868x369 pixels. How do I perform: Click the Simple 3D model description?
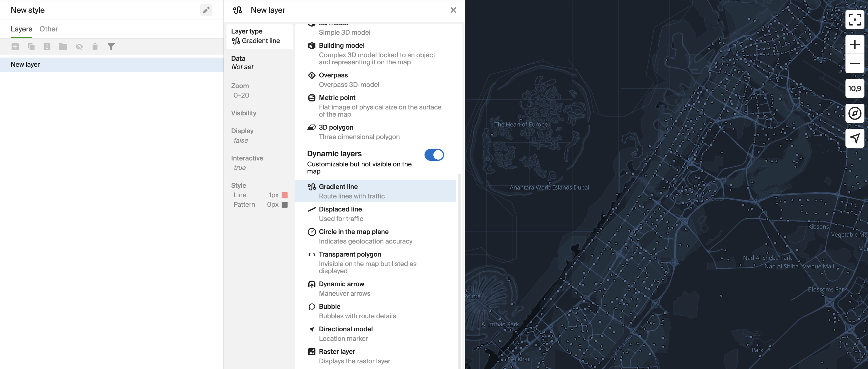click(344, 32)
